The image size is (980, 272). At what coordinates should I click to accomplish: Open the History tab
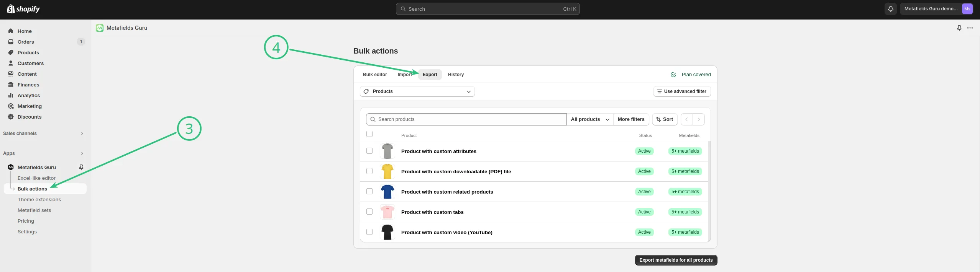click(456, 75)
